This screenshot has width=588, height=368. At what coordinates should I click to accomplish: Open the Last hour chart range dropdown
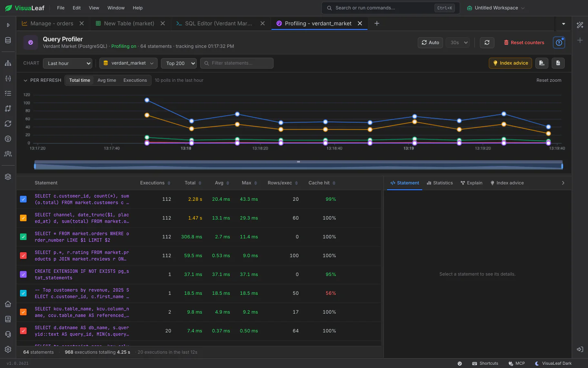tap(67, 63)
